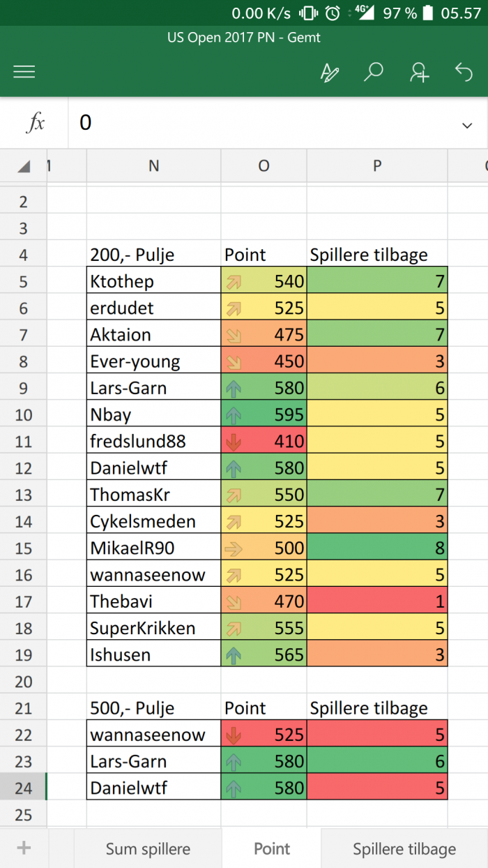Select column N header
Image resolution: width=488 pixels, height=868 pixels.
(154, 165)
